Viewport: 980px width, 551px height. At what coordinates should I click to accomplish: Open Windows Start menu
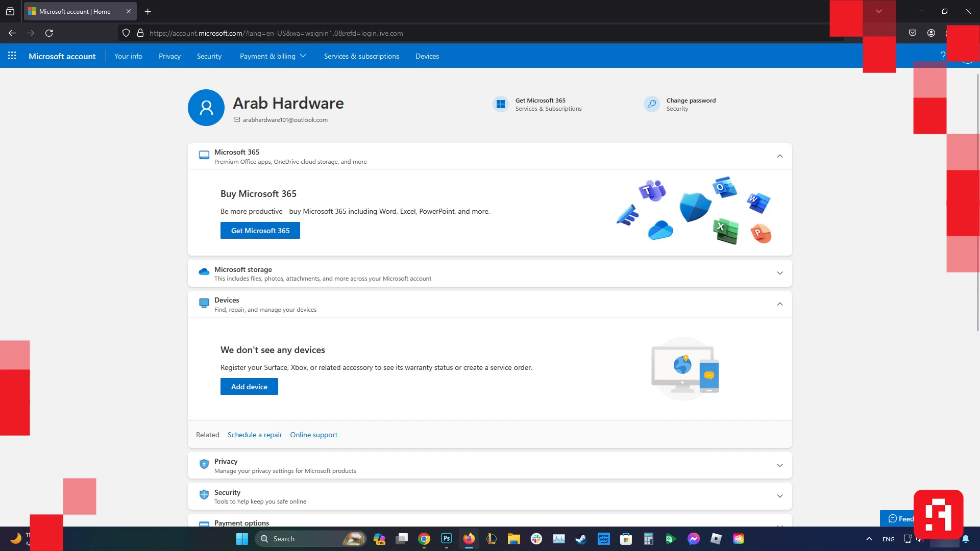tap(242, 539)
